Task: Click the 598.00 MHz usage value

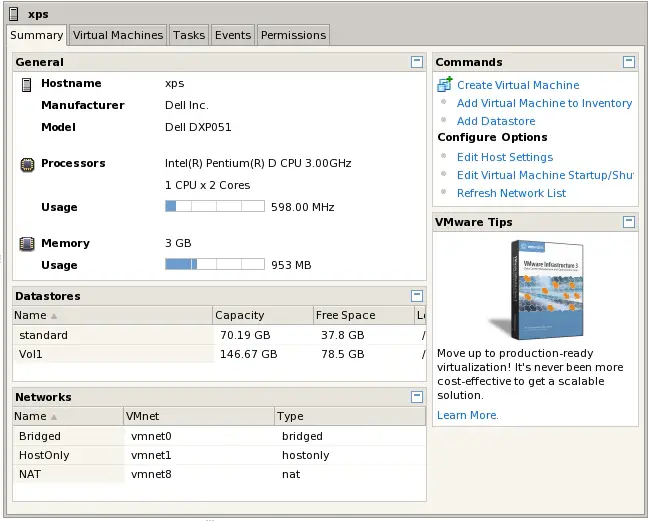Action: click(303, 207)
